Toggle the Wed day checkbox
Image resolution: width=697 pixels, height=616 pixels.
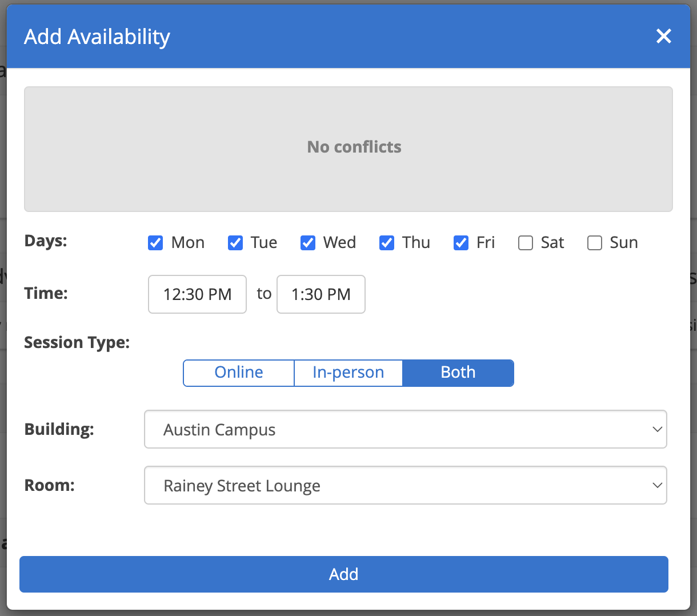pos(308,243)
